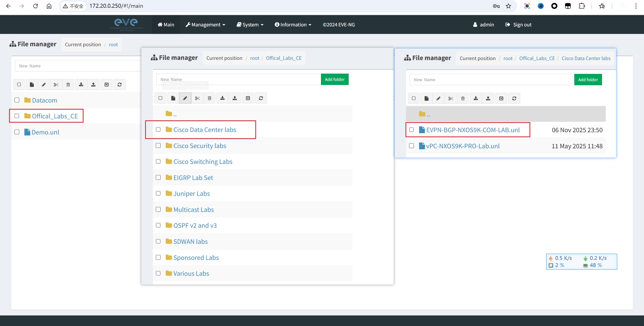Viewport: 644px width, 326px height.
Task: Check the Datacom folder checkbox
Action: point(17,100)
